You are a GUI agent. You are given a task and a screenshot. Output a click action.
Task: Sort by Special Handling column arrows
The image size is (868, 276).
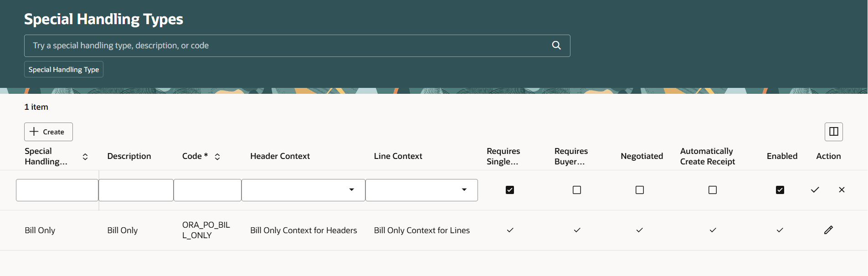click(85, 157)
